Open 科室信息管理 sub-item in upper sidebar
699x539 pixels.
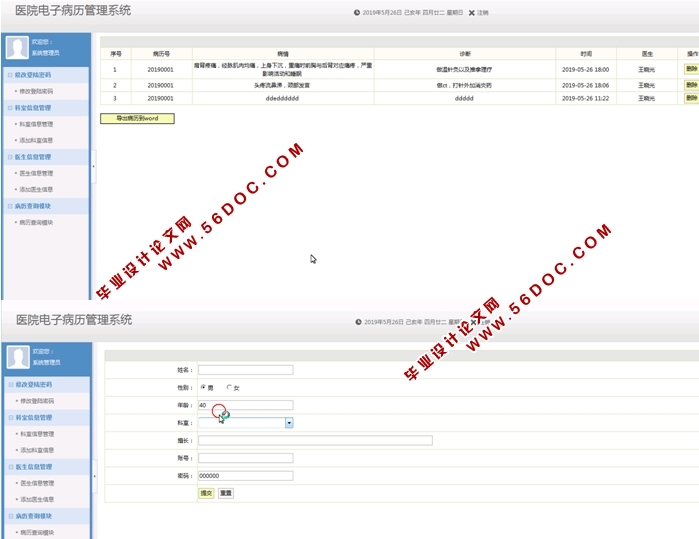click(36, 124)
